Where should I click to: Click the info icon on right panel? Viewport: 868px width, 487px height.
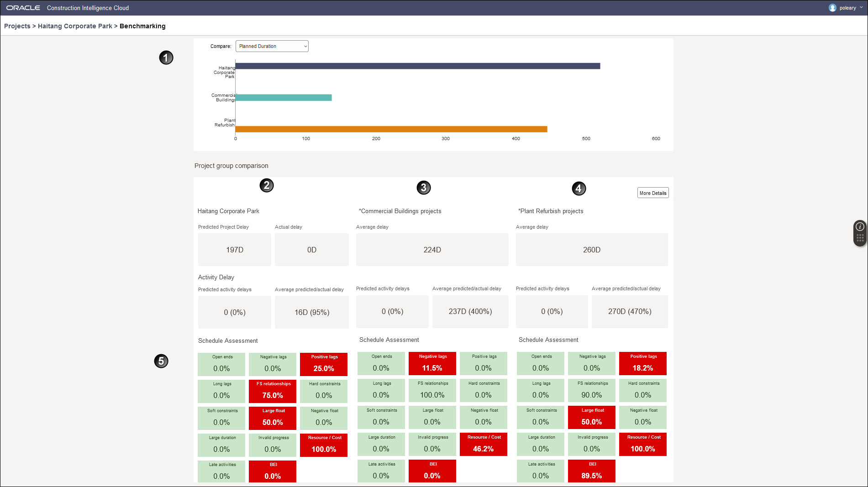click(x=860, y=226)
